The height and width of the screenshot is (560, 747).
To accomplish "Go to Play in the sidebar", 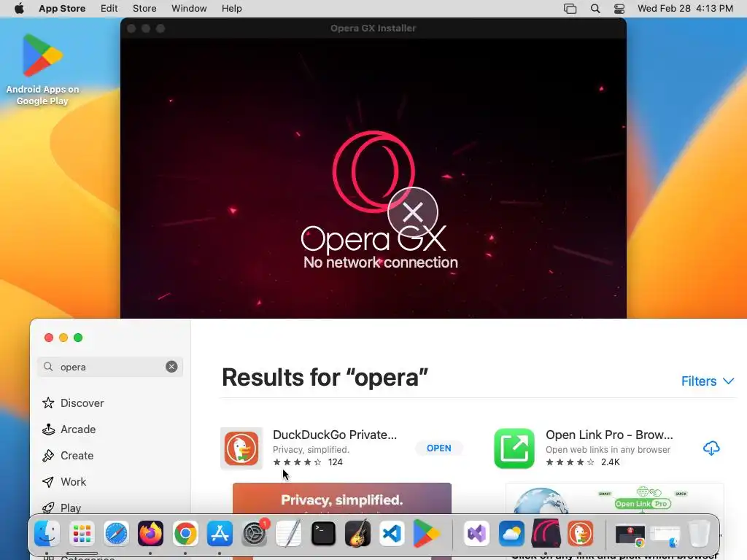I will coord(61,508).
